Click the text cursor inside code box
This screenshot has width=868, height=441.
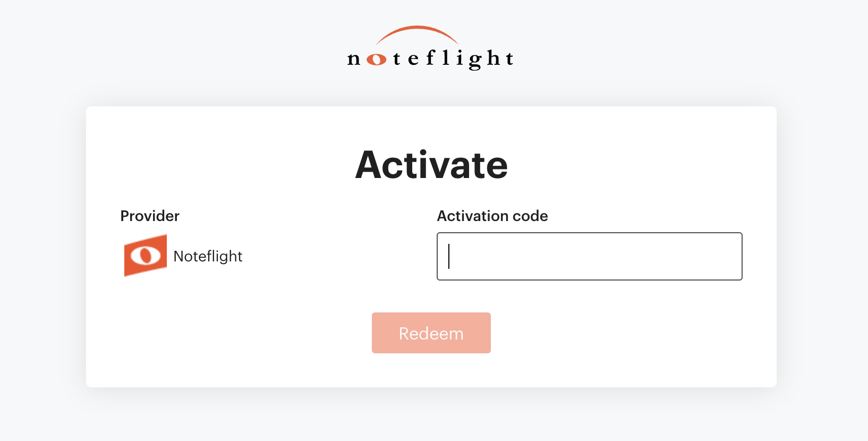pyautogui.click(x=449, y=256)
